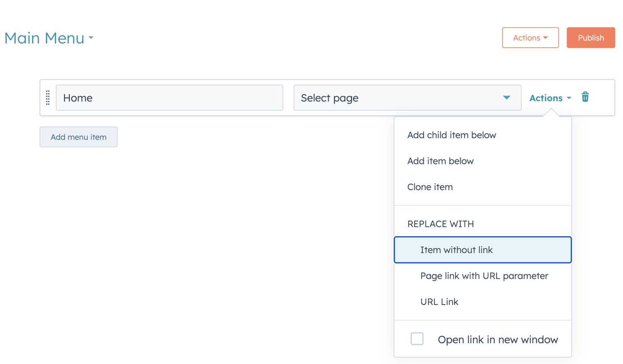Click the Publish button
The image size is (623, 364).
(x=591, y=37)
